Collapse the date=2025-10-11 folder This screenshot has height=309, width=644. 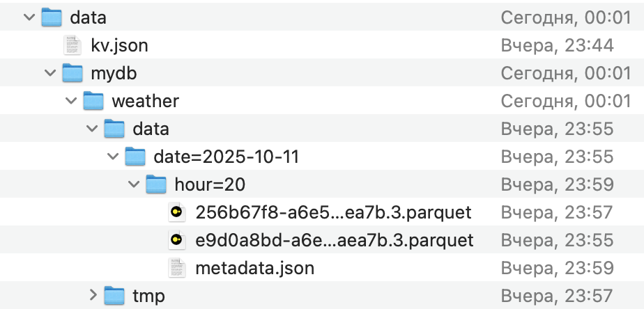[112, 157]
